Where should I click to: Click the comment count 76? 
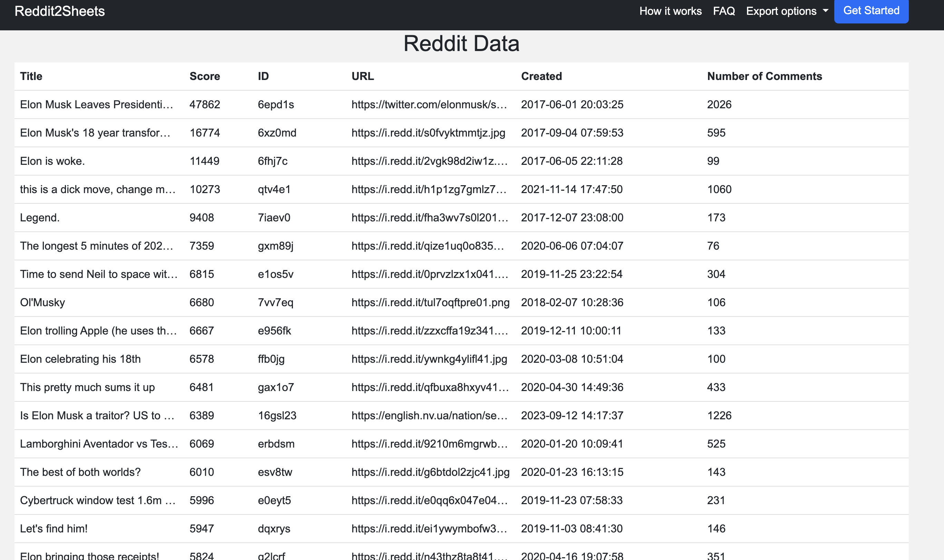[713, 246]
